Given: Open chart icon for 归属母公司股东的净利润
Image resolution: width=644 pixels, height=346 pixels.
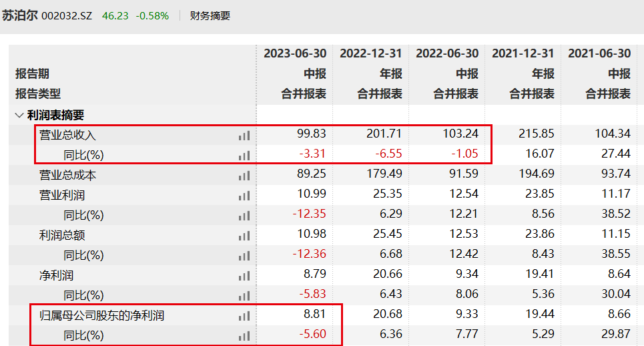Looking at the screenshot, I should click(x=244, y=316).
